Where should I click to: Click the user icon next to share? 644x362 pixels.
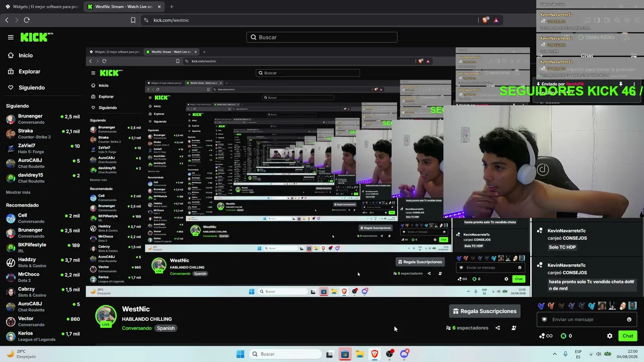(x=514, y=328)
